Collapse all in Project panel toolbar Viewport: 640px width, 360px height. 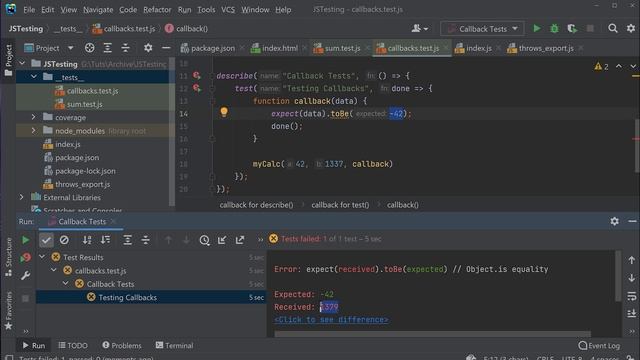tap(125, 48)
